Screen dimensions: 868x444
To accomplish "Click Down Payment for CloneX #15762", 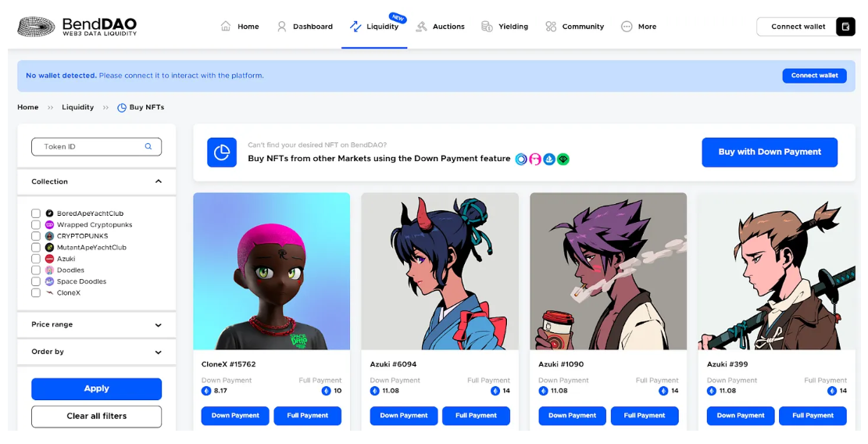I will (235, 416).
